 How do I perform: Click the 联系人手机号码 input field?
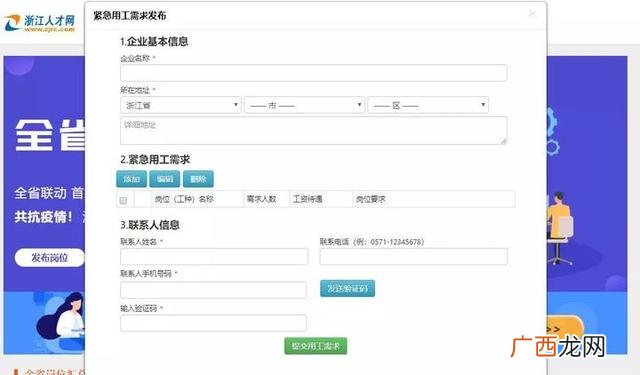[x=213, y=290]
